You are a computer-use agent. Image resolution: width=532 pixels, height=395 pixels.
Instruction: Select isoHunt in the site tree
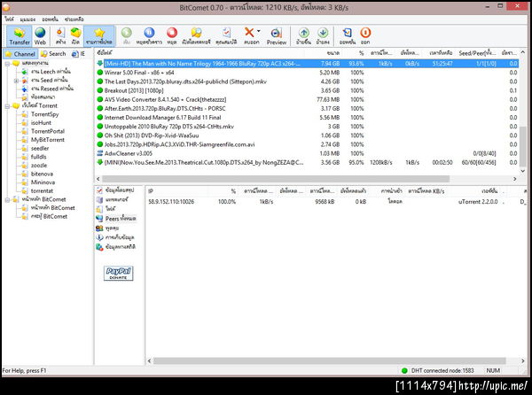[41, 122]
